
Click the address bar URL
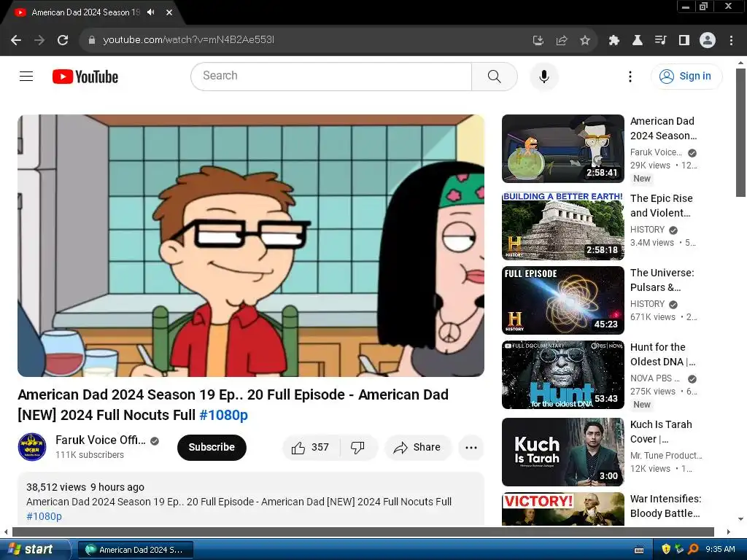[188, 40]
